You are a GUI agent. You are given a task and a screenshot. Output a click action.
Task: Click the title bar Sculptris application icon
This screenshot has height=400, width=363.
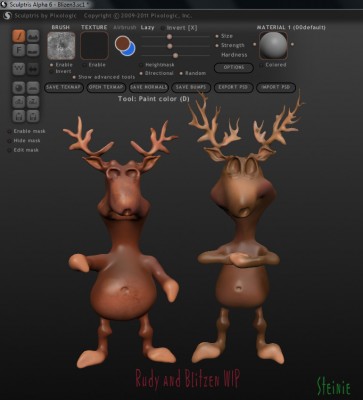[x=4, y=4]
